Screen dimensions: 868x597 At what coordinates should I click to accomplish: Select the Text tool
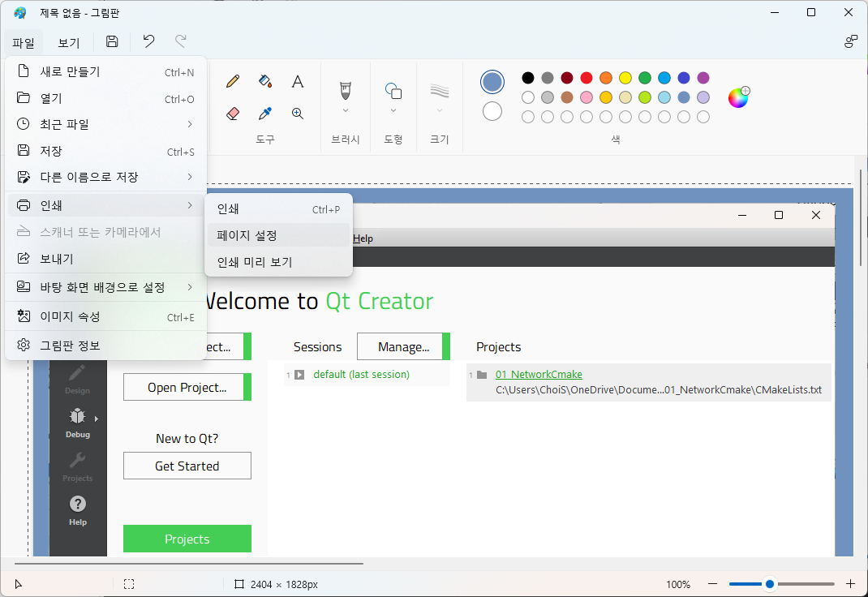[x=298, y=82]
